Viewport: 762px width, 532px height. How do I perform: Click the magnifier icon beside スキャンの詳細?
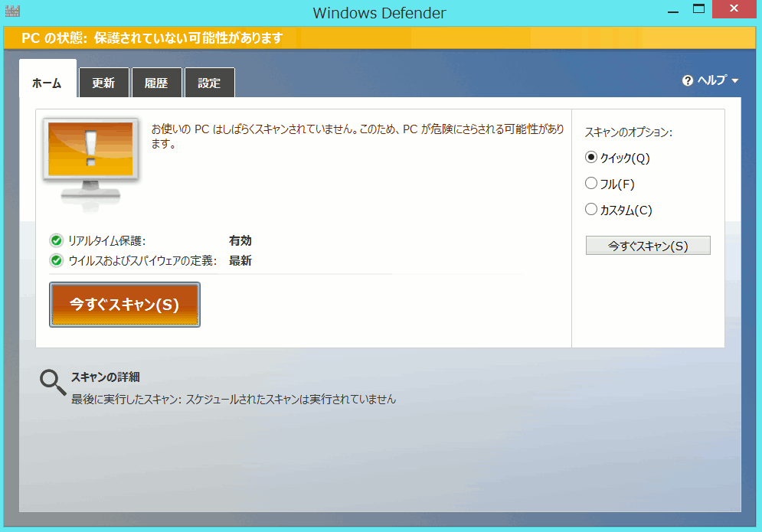pos(53,382)
